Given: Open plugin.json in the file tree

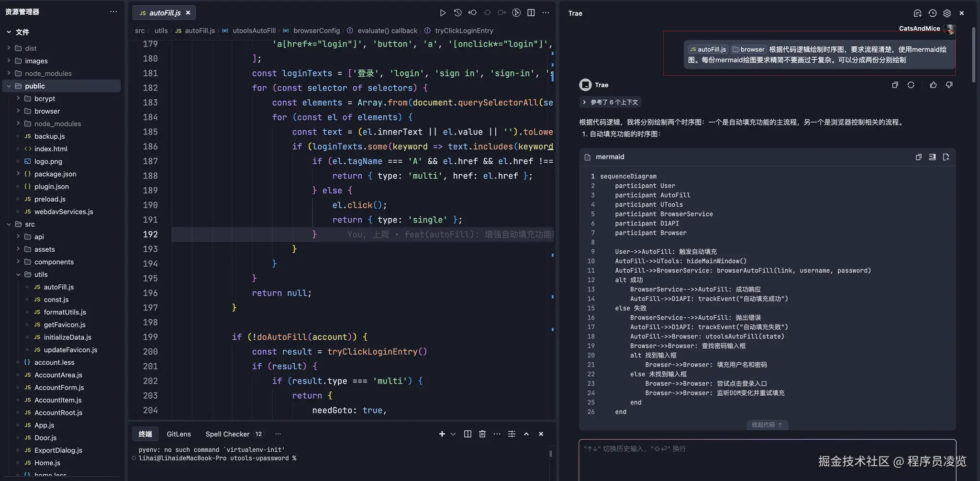Looking at the screenshot, I should click(x=51, y=187).
